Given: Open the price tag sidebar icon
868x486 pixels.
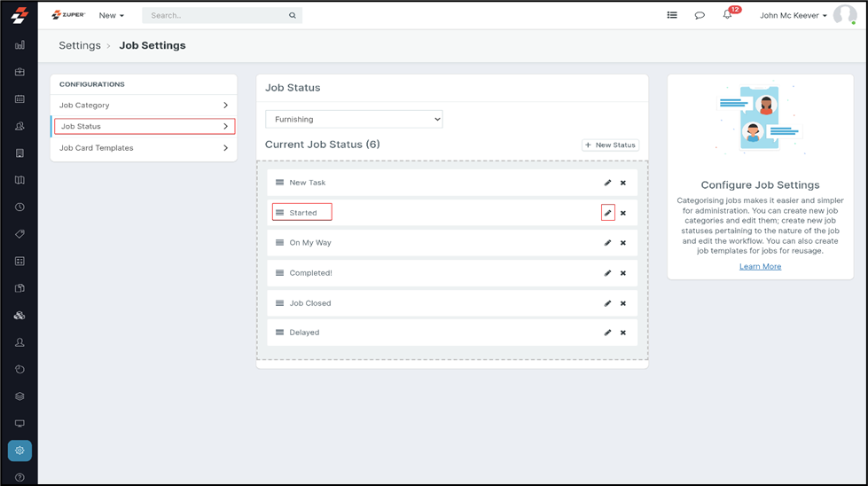Looking at the screenshot, I should point(20,234).
